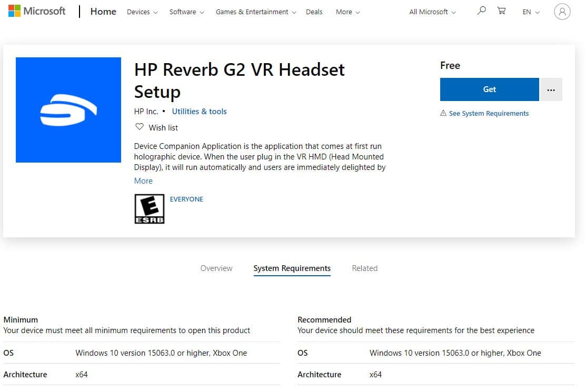The image size is (585, 392).
Task: Click the Get button
Action: point(489,89)
